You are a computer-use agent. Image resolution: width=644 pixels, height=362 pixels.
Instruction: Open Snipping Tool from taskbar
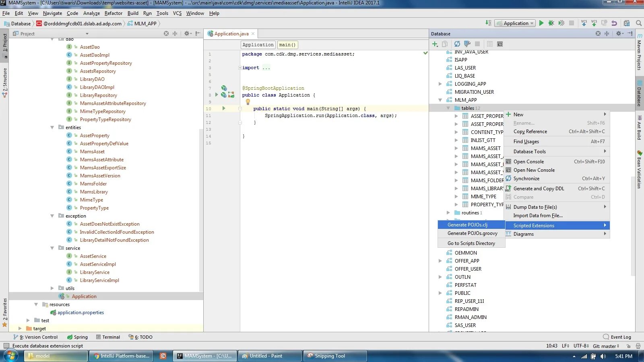tap(335, 356)
